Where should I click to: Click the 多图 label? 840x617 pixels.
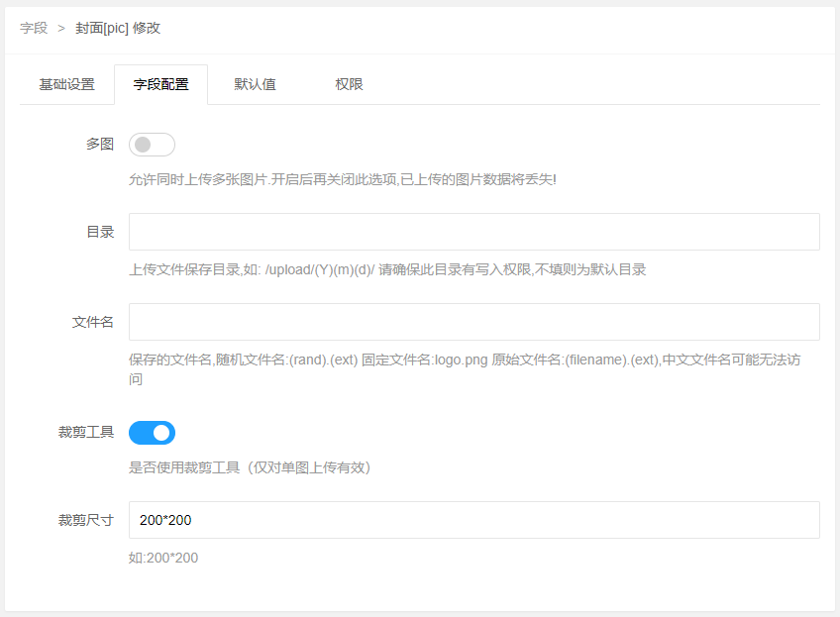tap(100, 144)
